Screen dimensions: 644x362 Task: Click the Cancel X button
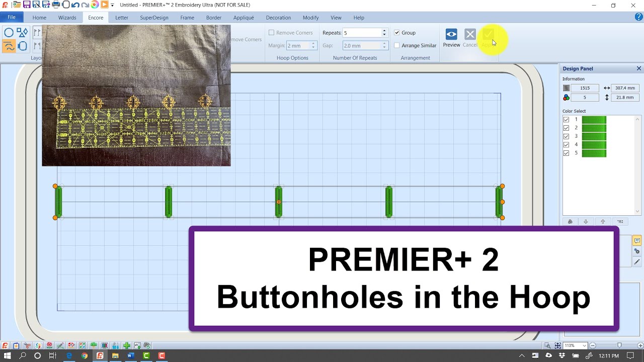pyautogui.click(x=470, y=34)
